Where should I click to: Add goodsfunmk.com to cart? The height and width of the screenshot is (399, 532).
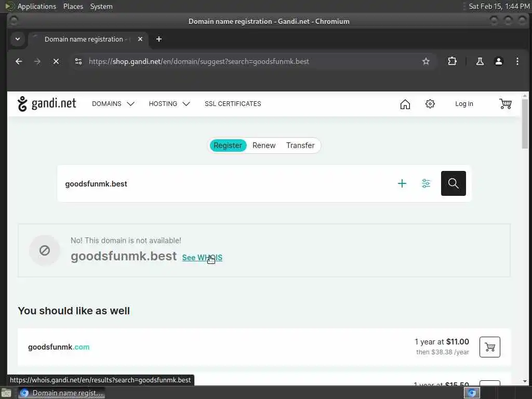[489, 347]
